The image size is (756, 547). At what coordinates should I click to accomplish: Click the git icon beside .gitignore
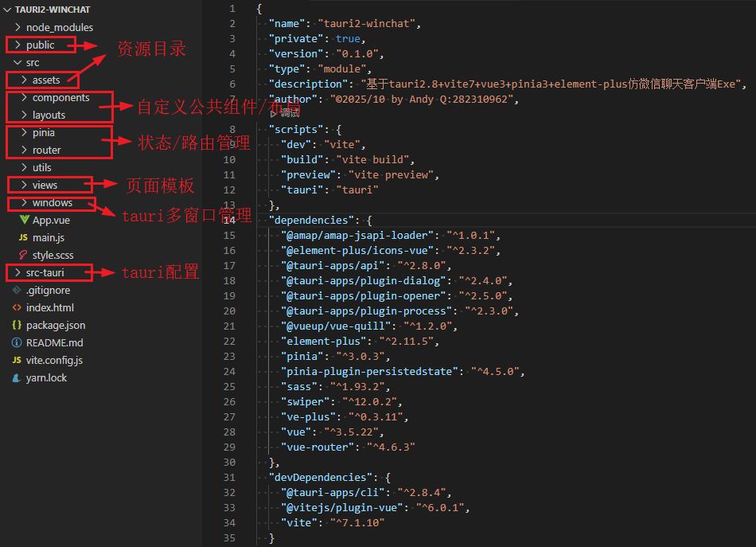coord(18,291)
